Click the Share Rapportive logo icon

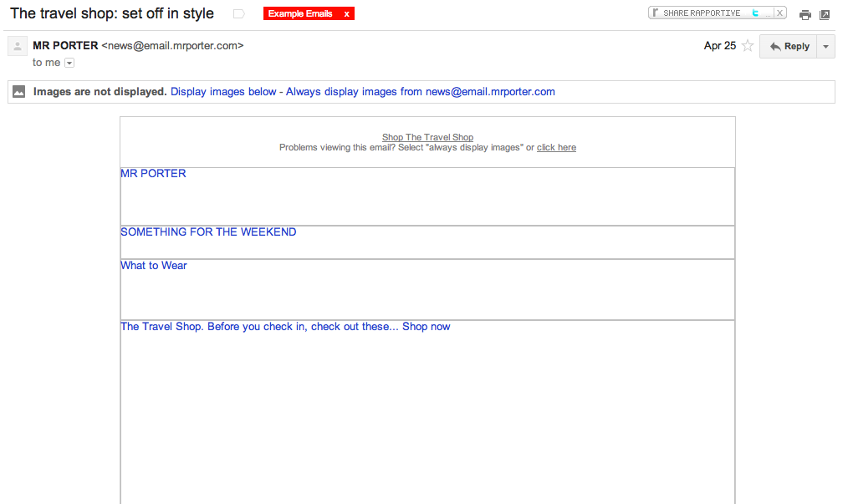[x=656, y=13]
